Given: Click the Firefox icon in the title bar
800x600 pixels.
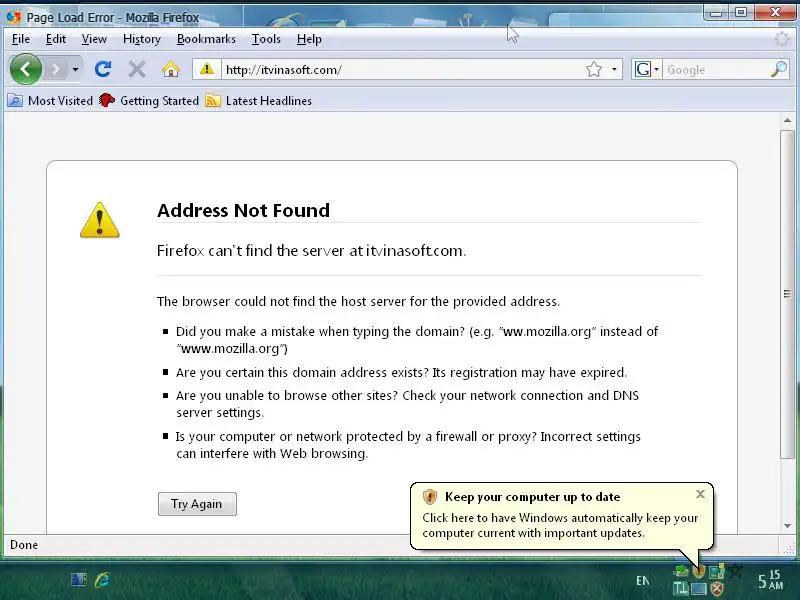Looking at the screenshot, I should (14, 17).
